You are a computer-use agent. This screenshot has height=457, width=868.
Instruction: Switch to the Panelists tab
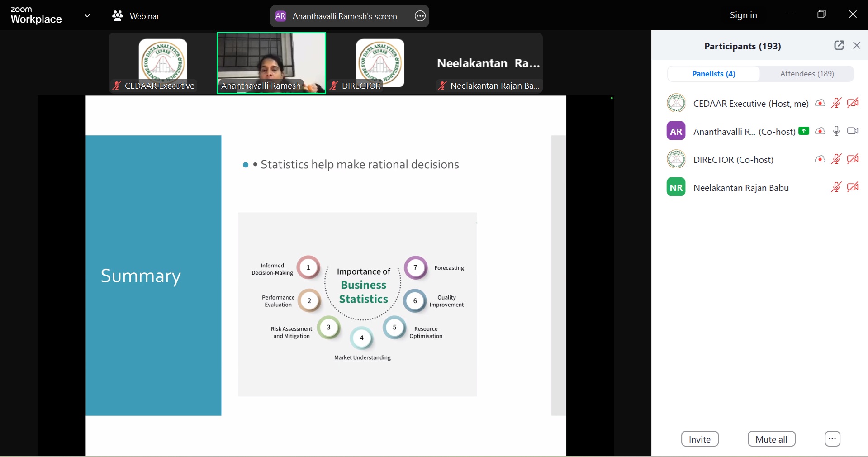click(x=713, y=74)
